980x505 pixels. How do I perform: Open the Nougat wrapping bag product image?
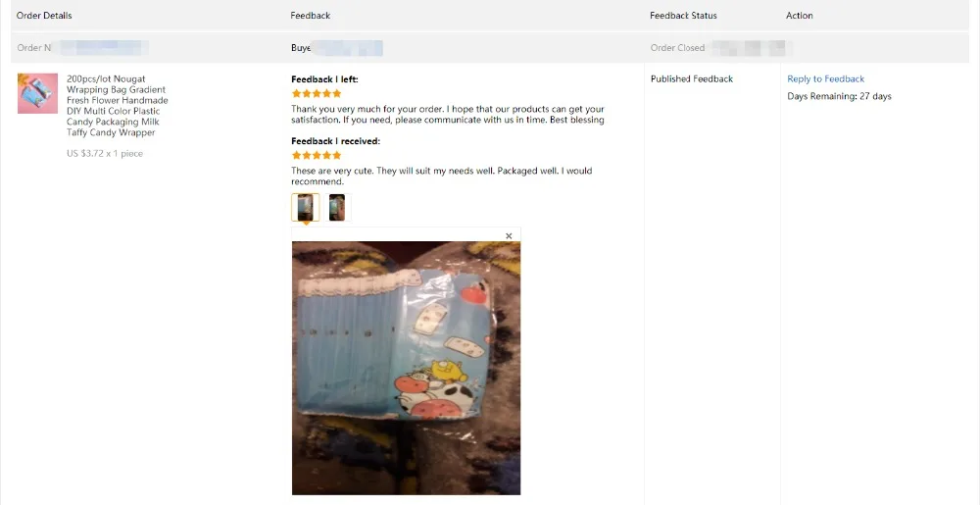(37, 93)
